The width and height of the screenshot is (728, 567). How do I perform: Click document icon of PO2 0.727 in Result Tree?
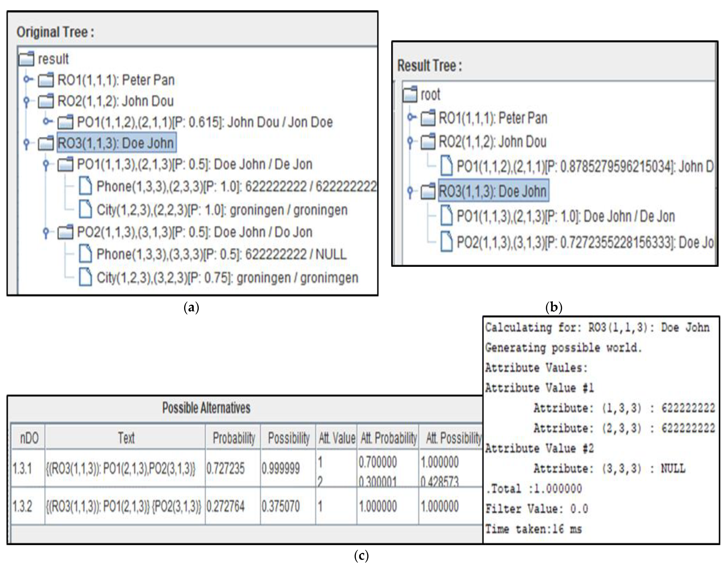(x=446, y=242)
